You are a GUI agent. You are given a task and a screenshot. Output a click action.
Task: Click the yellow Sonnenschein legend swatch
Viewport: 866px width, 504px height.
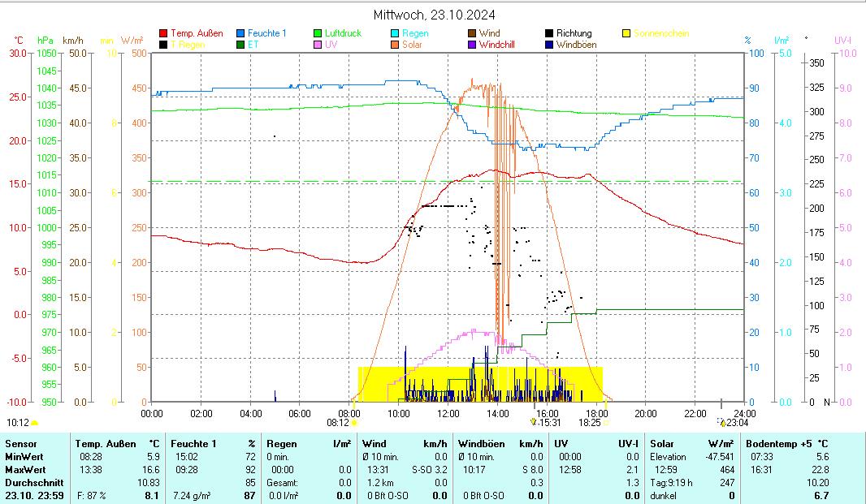click(x=626, y=33)
